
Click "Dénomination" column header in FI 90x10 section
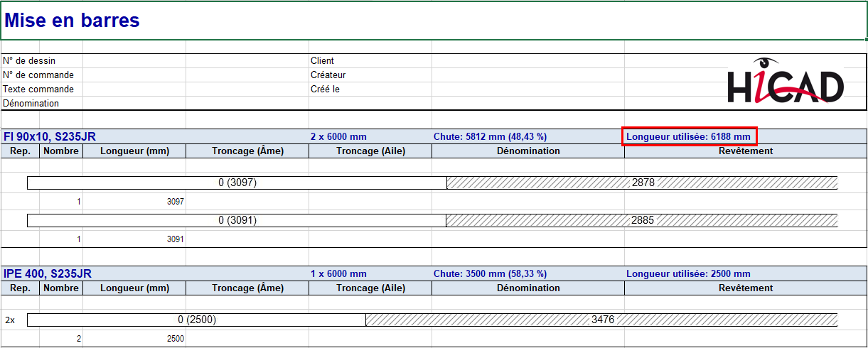point(528,151)
